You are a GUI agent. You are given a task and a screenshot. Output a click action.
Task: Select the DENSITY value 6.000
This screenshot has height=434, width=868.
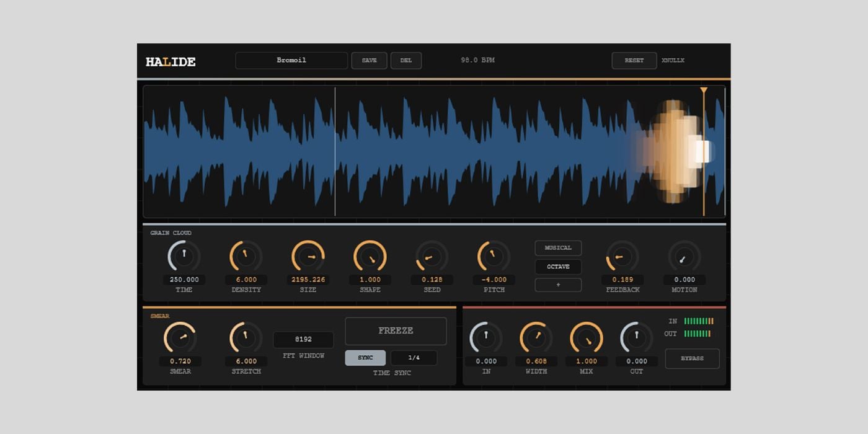(246, 280)
